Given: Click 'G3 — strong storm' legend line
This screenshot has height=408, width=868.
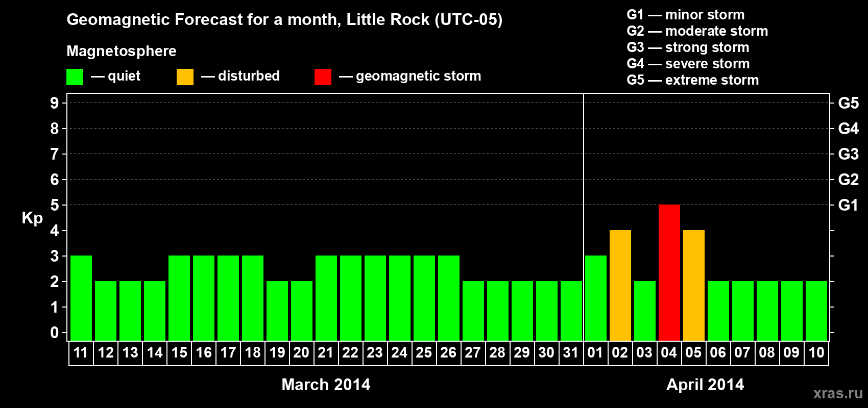Looking at the screenshot, I should [x=688, y=47].
